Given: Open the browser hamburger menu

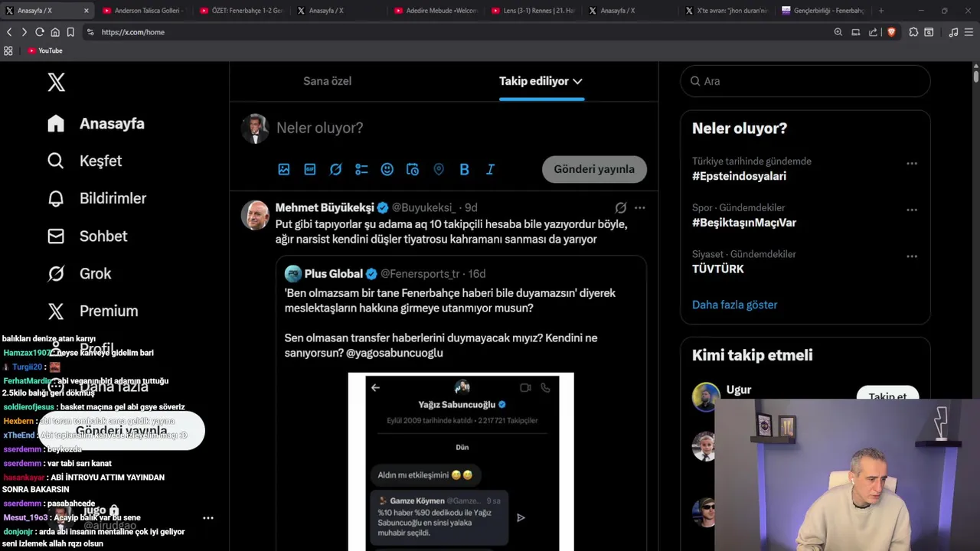Looking at the screenshot, I should point(969,32).
